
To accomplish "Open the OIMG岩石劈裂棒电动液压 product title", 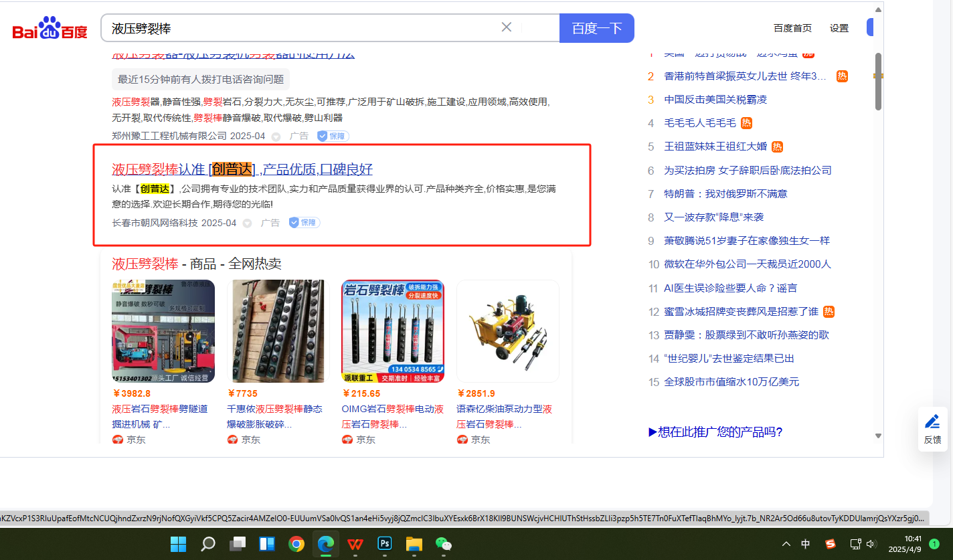I will pyautogui.click(x=393, y=416).
